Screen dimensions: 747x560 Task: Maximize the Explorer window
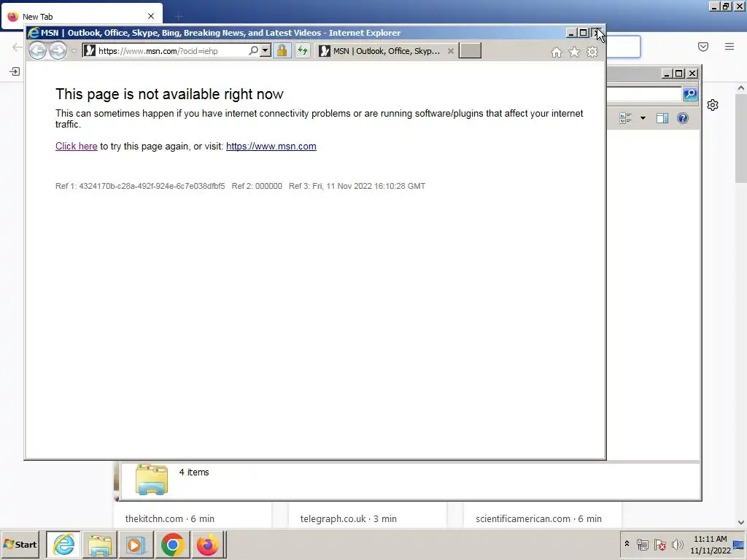(x=679, y=74)
